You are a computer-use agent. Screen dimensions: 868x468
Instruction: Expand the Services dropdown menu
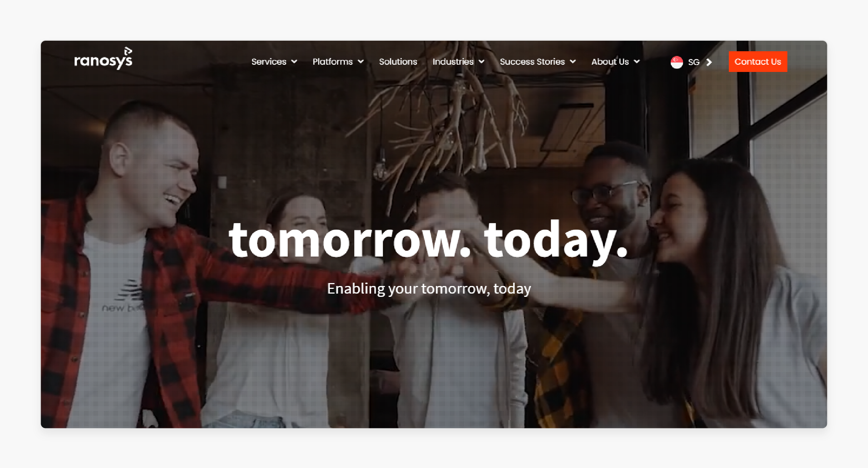(x=274, y=62)
